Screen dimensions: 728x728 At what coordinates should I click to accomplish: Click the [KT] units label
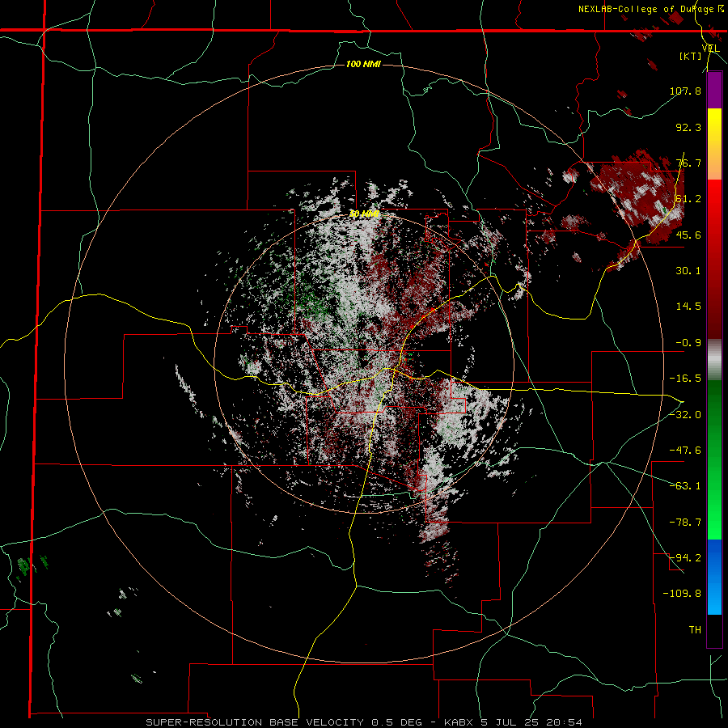[x=691, y=56]
